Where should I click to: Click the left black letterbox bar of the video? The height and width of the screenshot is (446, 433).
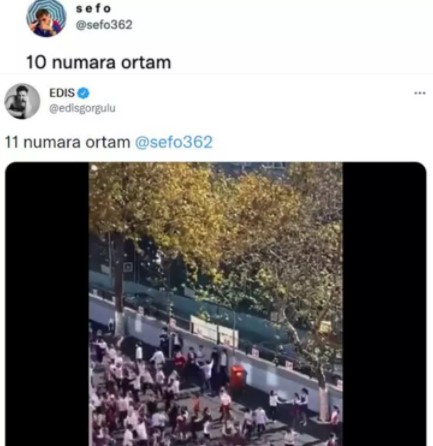click(x=47, y=304)
